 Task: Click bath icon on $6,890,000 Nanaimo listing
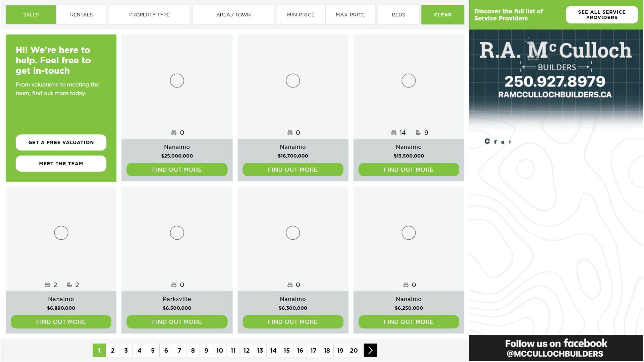(x=69, y=285)
